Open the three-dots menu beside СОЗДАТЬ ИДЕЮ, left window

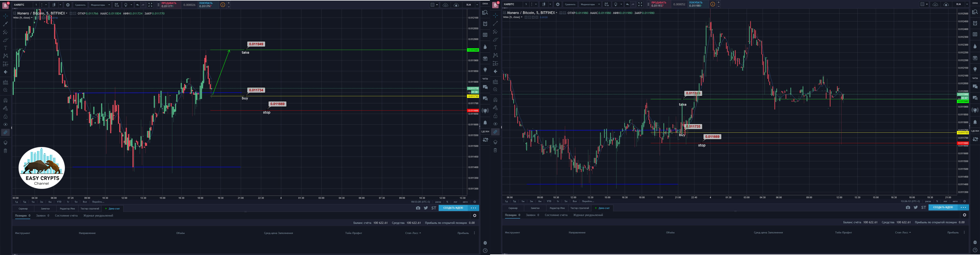[x=473, y=208]
